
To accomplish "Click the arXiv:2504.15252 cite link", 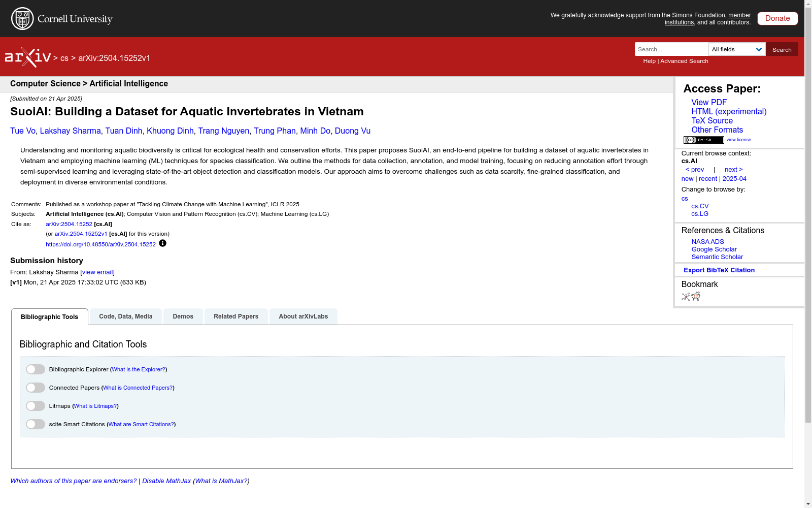I will [69, 224].
